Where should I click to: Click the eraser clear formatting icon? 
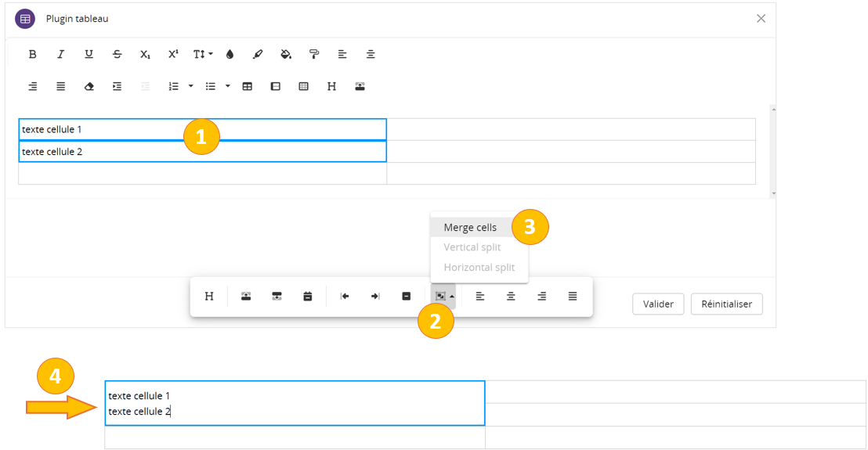click(89, 86)
